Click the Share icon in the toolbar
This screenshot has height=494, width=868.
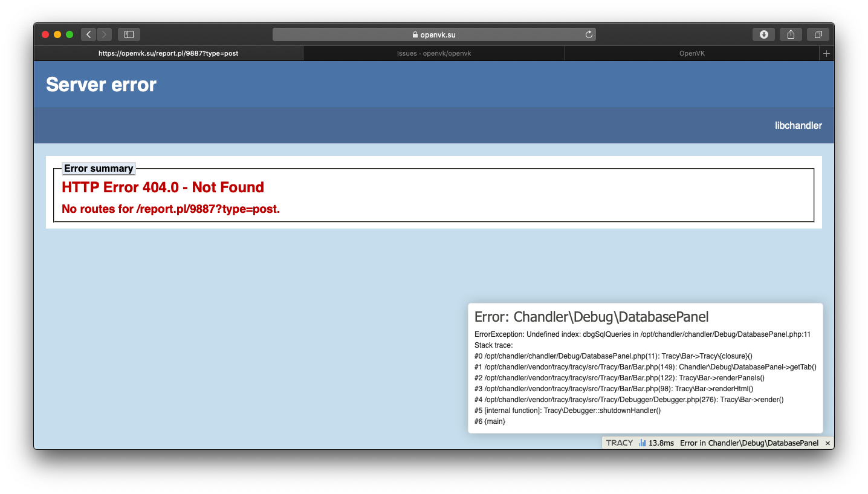point(791,34)
